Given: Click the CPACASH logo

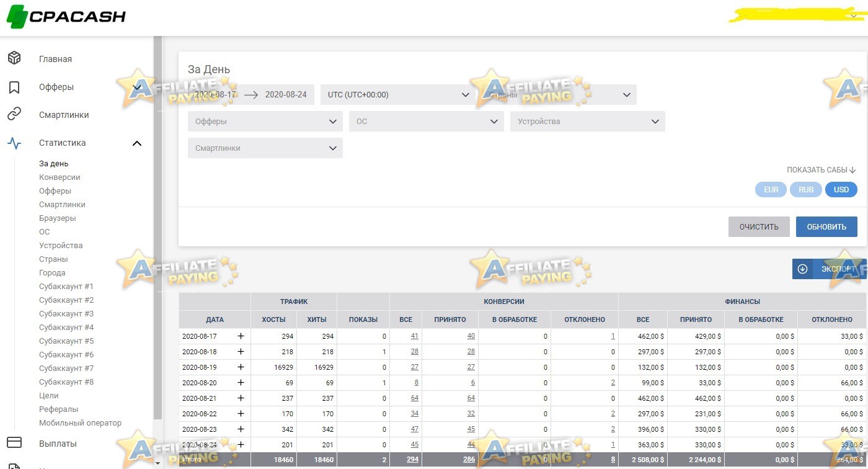Looking at the screenshot, I should [x=66, y=16].
